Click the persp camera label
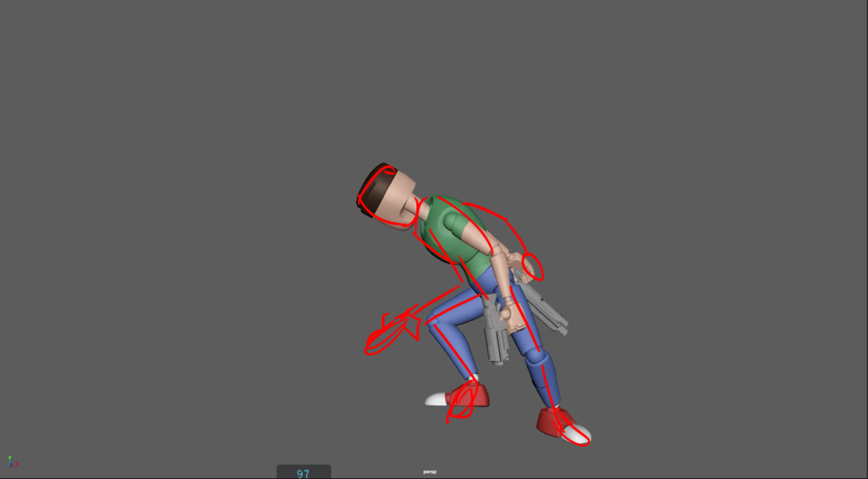 coord(430,472)
